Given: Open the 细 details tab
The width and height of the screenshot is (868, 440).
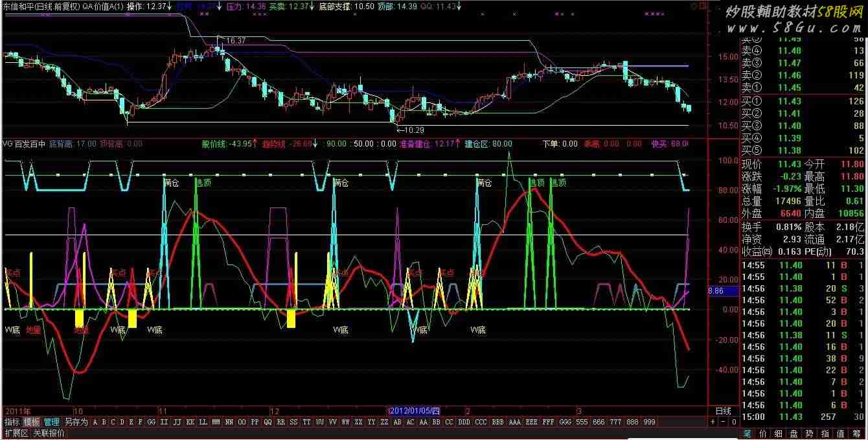Looking at the screenshot, I should click(x=779, y=434).
